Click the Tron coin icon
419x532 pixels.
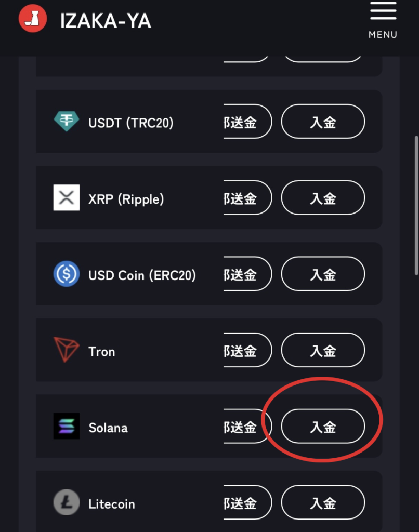[x=67, y=351]
